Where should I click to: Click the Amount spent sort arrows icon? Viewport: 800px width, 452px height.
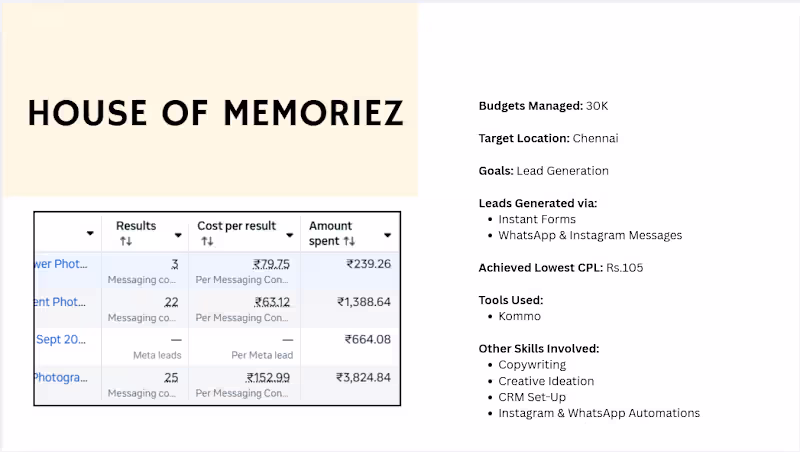(349, 241)
